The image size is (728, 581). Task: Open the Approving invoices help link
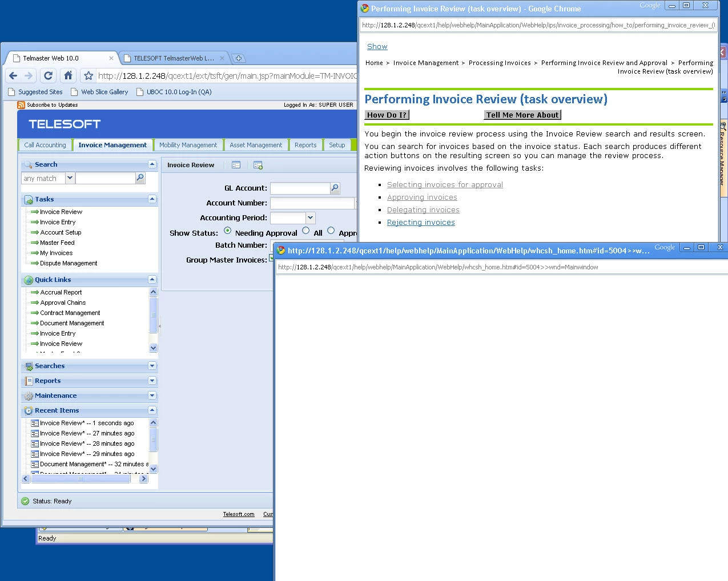click(422, 197)
